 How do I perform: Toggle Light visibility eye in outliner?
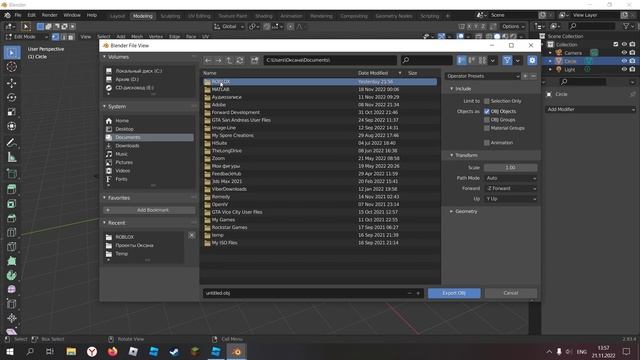624,70
